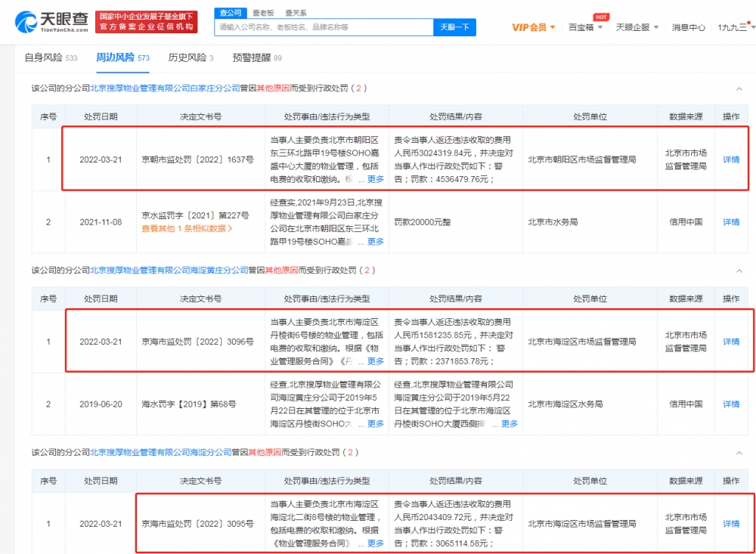Click 北京市市场监督管理局 source in the 1637号 row
The width and height of the screenshot is (756, 554).
pyautogui.click(x=686, y=159)
